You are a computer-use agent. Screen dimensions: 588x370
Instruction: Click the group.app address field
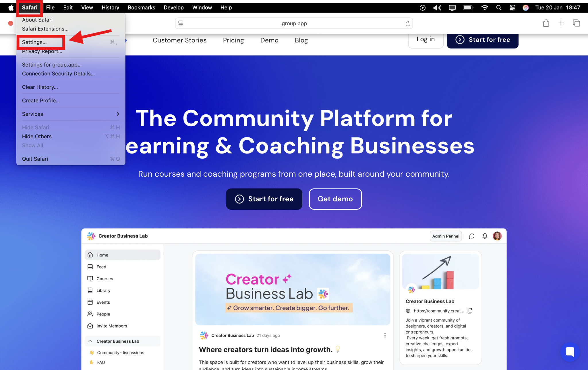pyautogui.click(x=294, y=24)
